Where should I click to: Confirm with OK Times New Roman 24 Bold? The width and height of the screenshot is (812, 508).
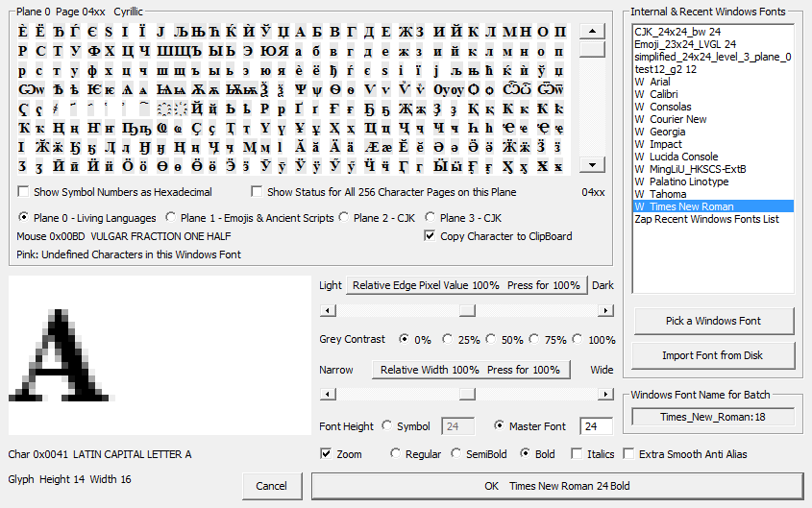click(x=557, y=486)
